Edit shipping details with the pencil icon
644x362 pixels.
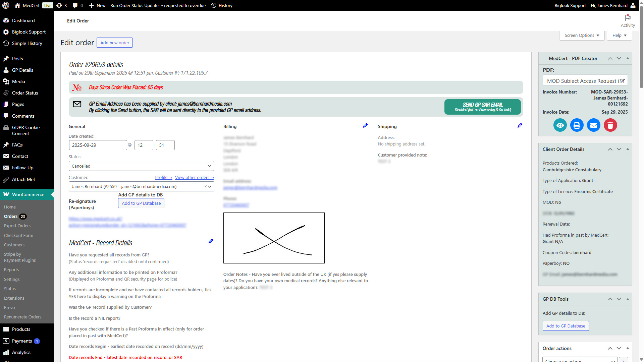coord(520,125)
